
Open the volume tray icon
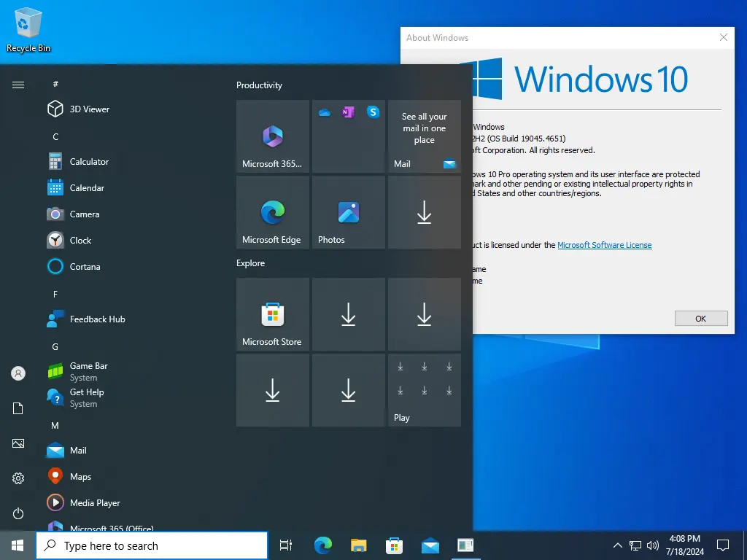pos(653,545)
